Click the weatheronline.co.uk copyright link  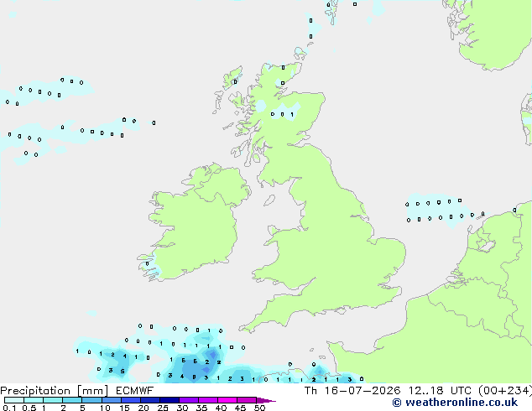pyautogui.click(x=455, y=403)
